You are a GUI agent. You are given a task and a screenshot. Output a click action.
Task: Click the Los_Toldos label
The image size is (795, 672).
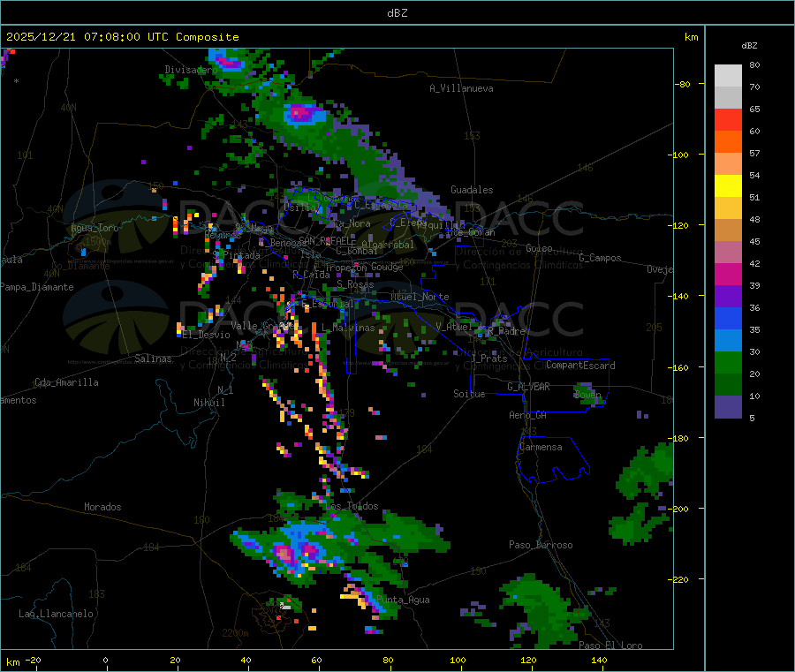(352, 506)
